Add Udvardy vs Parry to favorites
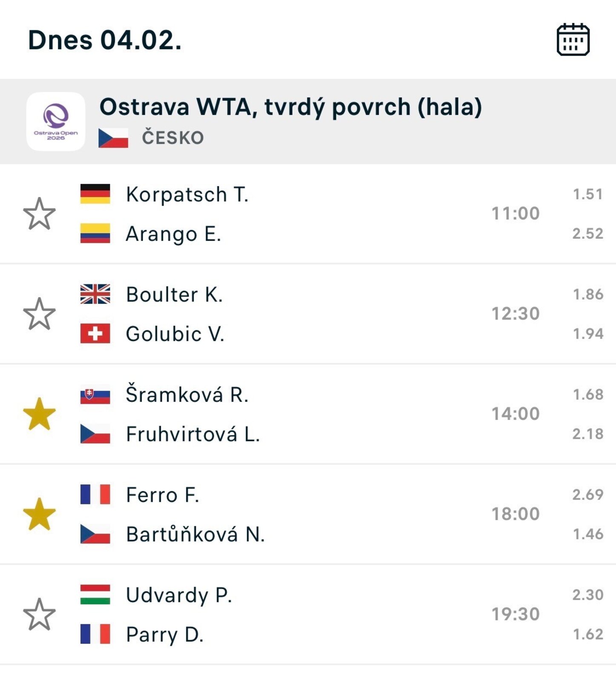Viewport: 616px width, 681px height. point(39,614)
